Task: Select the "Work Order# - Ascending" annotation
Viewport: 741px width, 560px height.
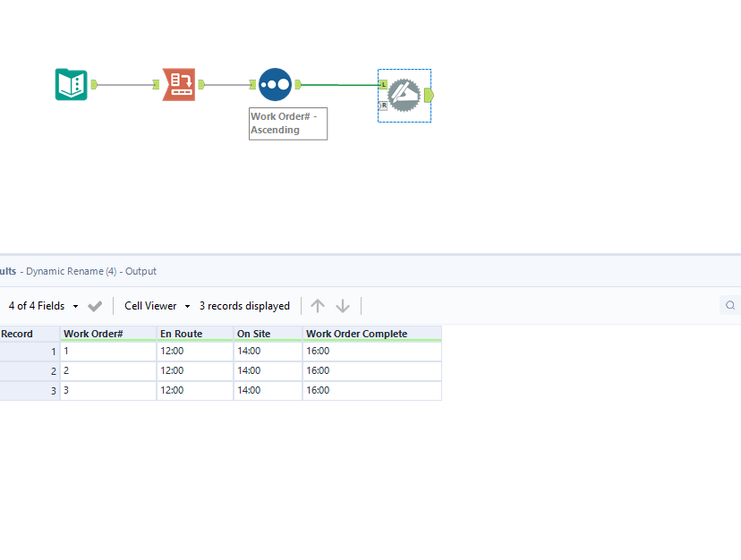Action: click(x=286, y=123)
